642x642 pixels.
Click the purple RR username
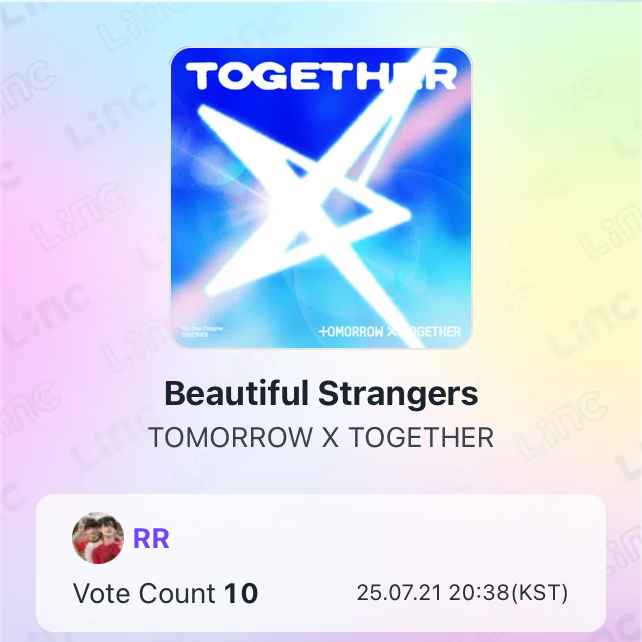click(x=151, y=538)
